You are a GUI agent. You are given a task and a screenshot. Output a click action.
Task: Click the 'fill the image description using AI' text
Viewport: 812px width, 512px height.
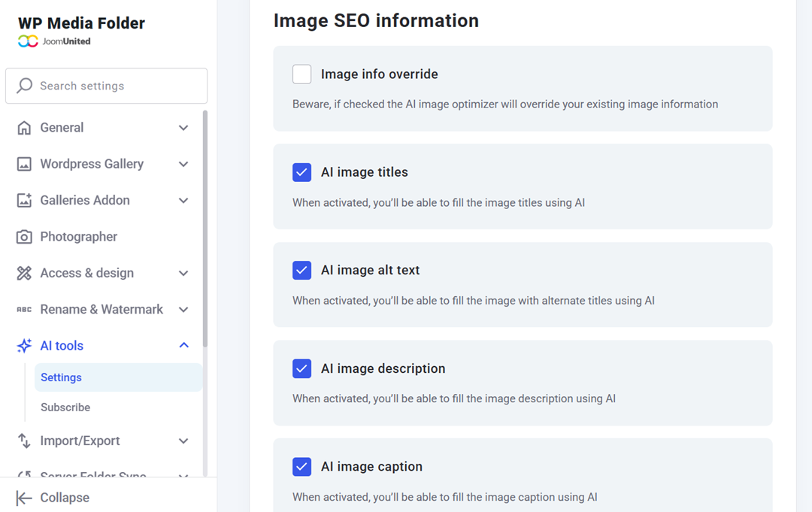[x=453, y=398]
